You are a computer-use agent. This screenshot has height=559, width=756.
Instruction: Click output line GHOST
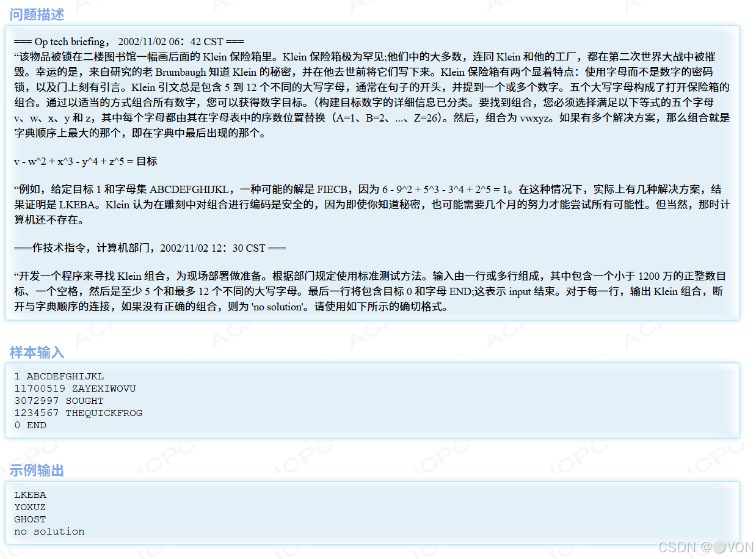pos(30,519)
